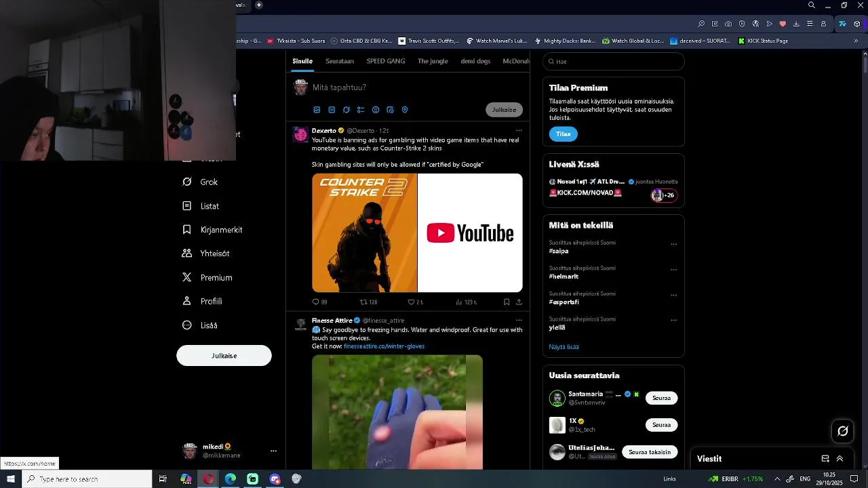
Task: Open browser tab search magnifier
Action: point(812,5)
